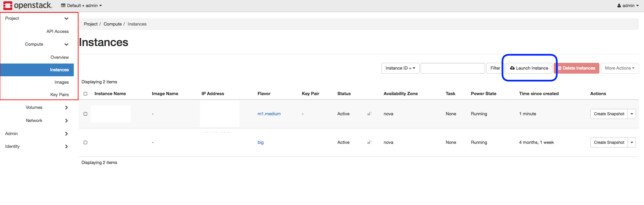
Task: Open the More Actions dropdown
Action: coord(620,68)
